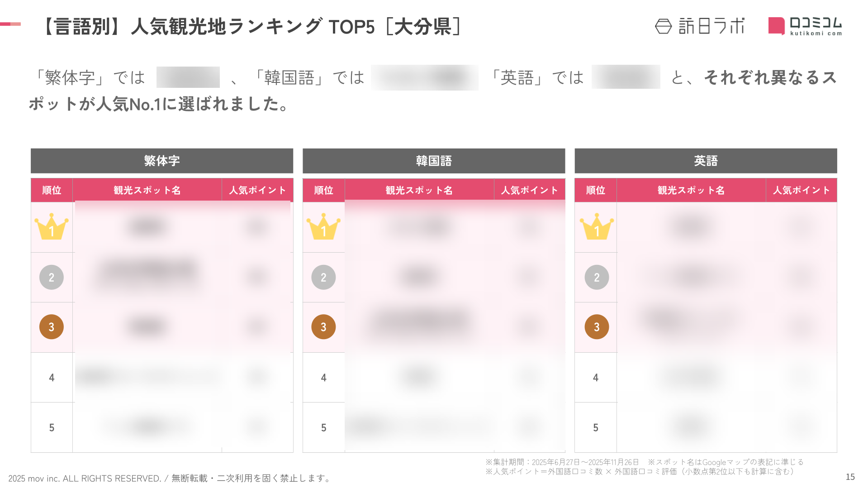This screenshot has width=868, height=489.
Task: Click the gold crown in the 英語 table
Action: point(597,226)
